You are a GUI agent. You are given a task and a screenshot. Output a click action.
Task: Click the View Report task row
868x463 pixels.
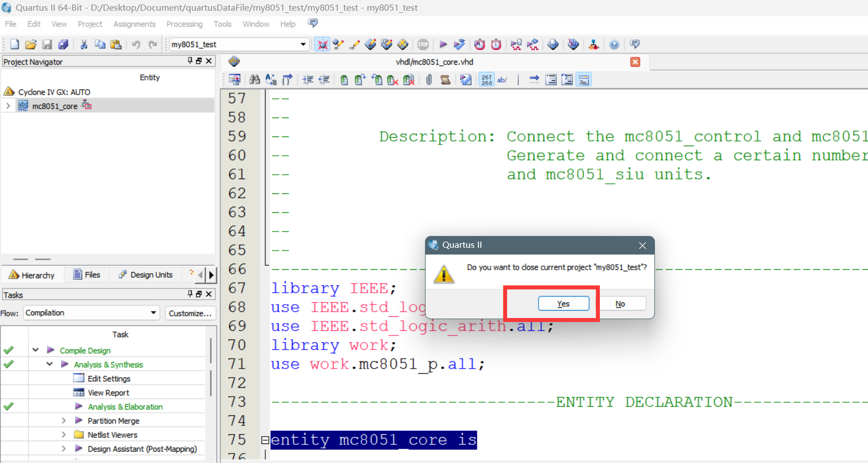coord(108,392)
